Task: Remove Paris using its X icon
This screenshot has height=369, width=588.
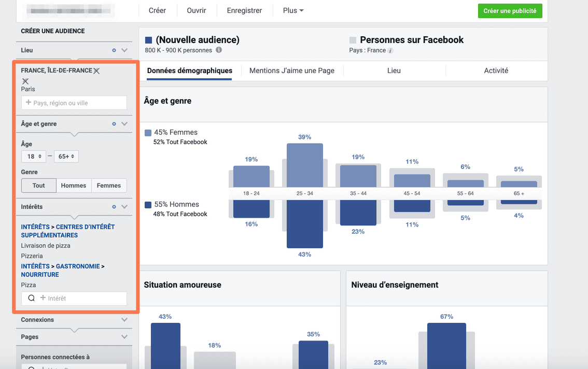Action: (25, 81)
